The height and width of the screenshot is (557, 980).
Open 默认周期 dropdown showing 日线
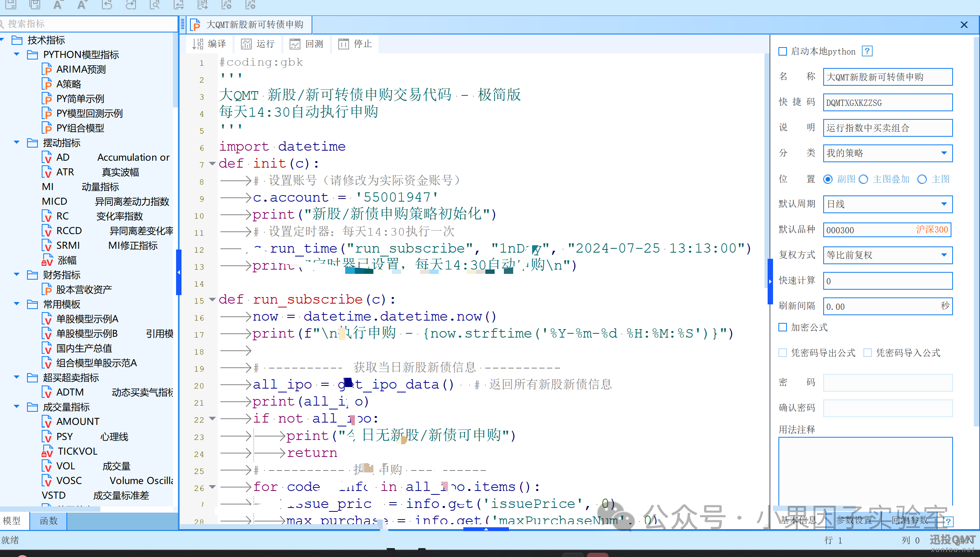point(888,204)
